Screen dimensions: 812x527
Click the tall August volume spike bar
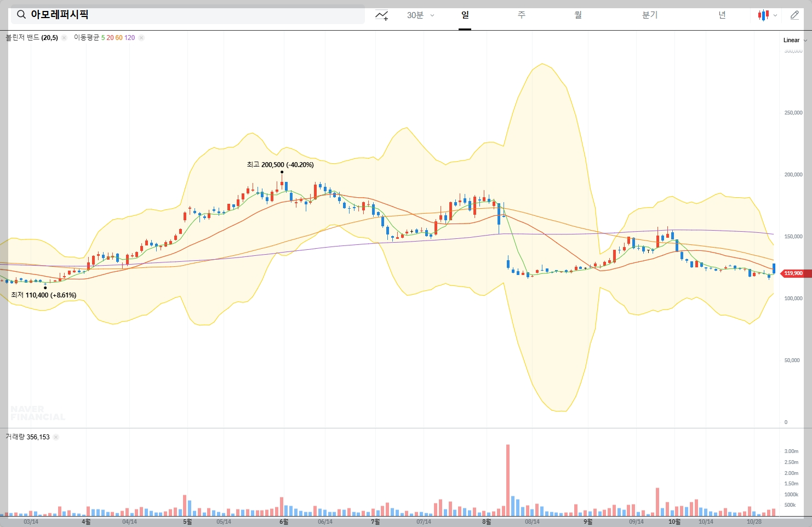click(x=508, y=480)
